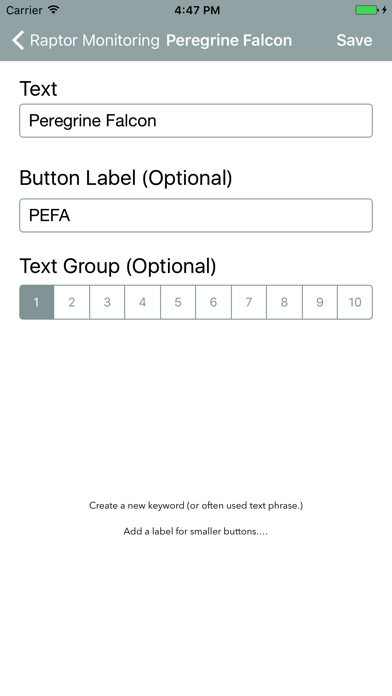Pick text group 9
The image size is (392, 696).
click(x=320, y=302)
